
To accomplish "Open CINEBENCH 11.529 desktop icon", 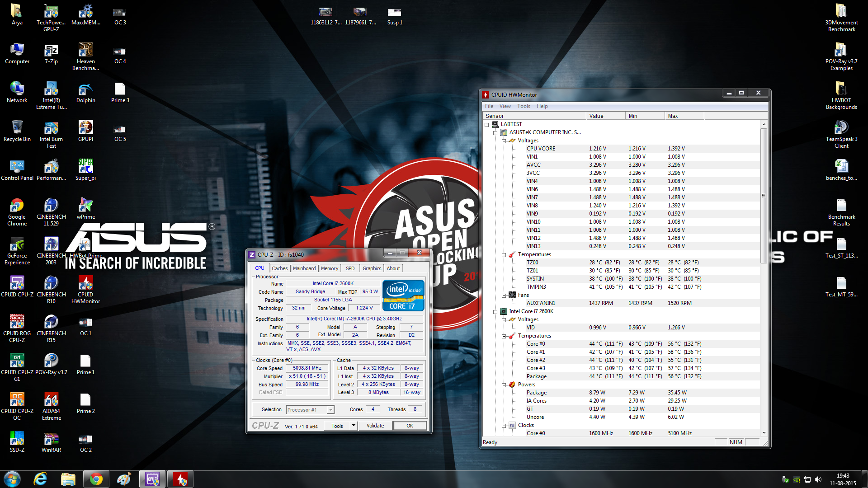I will point(51,211).
